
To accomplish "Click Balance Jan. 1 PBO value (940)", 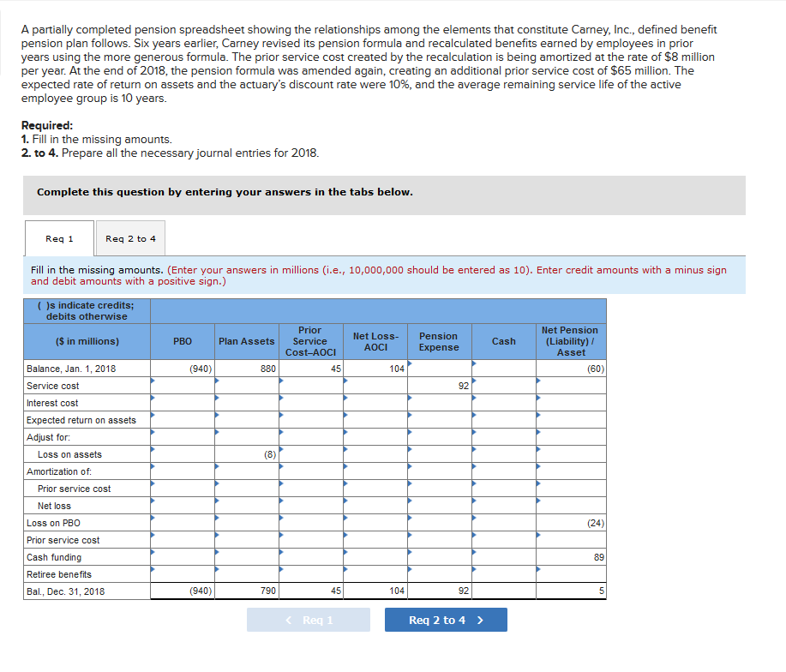I will tap(201, 369).
